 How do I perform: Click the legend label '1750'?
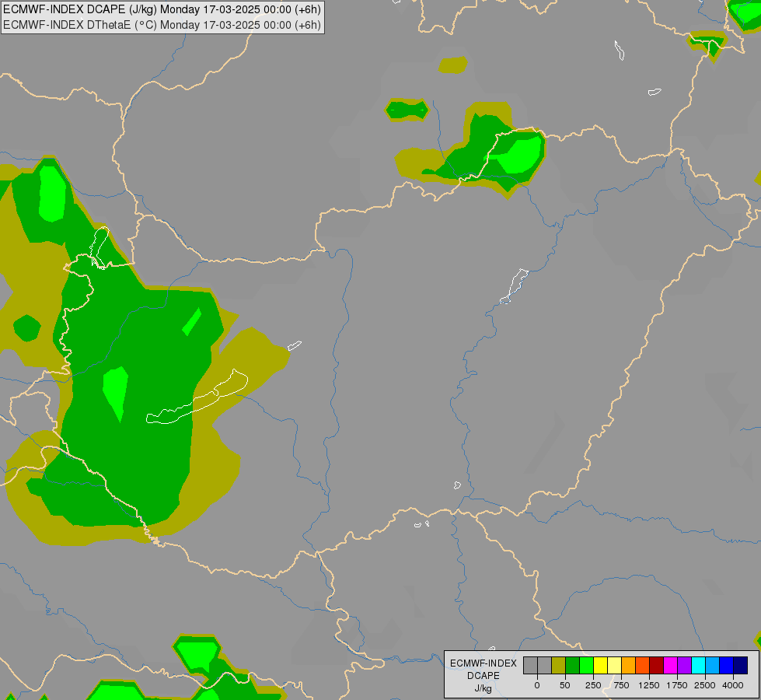(x=677, y=685)
